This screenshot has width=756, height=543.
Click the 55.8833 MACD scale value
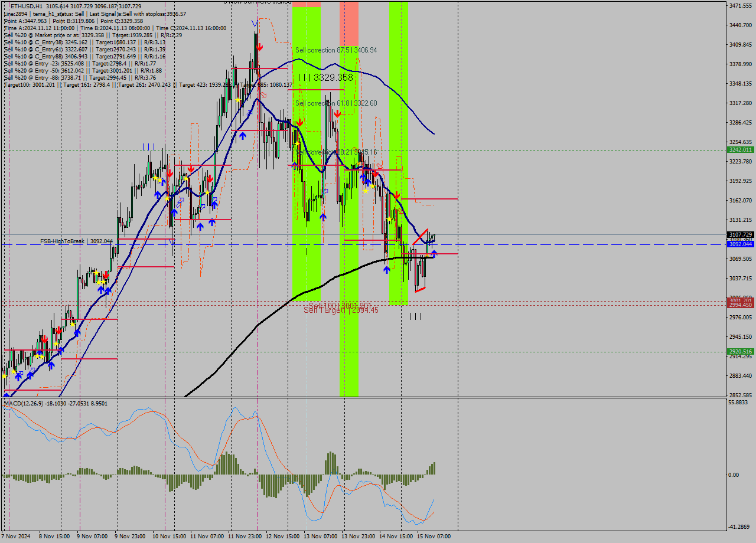pyautogui.click(x=739, y=402)
